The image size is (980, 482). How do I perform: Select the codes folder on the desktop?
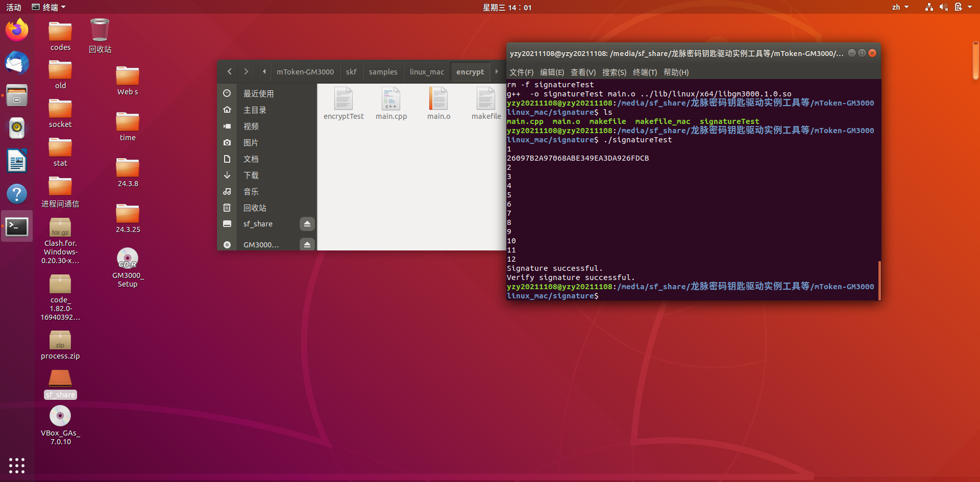[60, 36]
